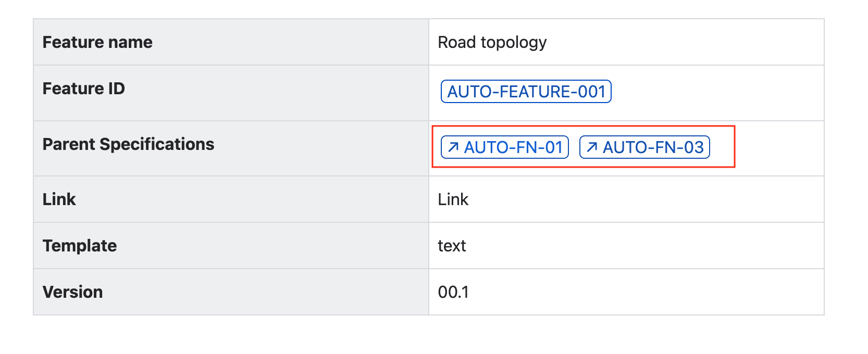Select the bold "Template" row header

coord(79,246)
